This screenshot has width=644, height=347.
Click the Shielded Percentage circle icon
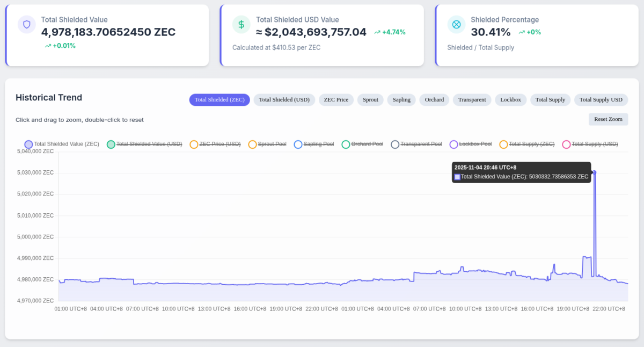(456, 24)
